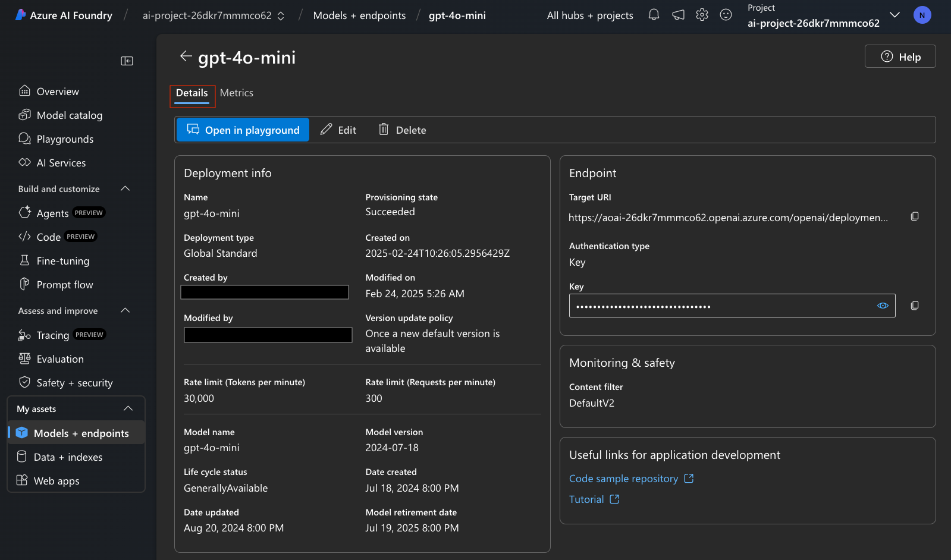Viewport: 951px width, 560px height.
Task: Click Open in playground button
Action: tap(243, 130)
